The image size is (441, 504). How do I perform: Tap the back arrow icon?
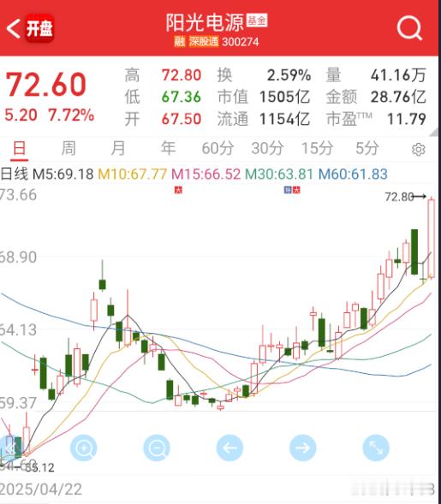(13, 28)
